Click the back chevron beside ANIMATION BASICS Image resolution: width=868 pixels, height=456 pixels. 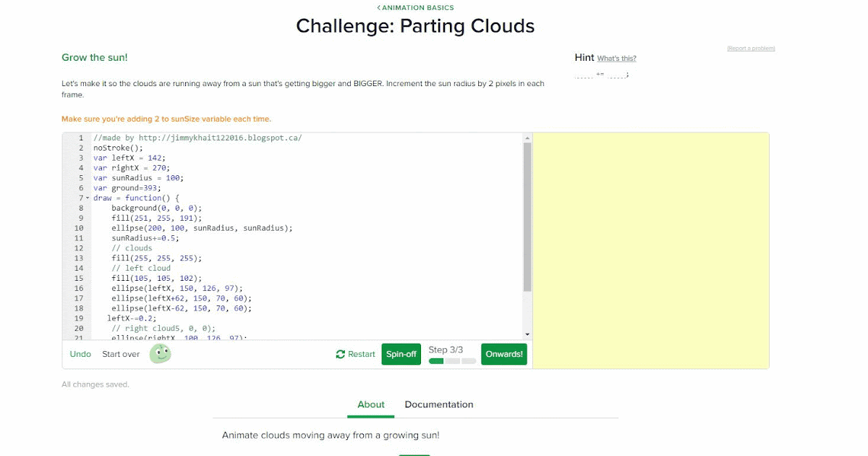click(x=378, y=7)
